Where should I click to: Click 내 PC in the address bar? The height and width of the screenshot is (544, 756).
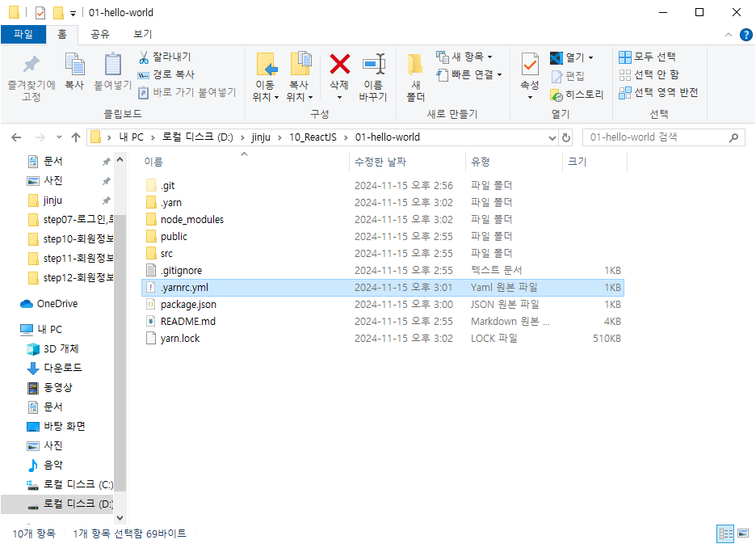[131, 137]
